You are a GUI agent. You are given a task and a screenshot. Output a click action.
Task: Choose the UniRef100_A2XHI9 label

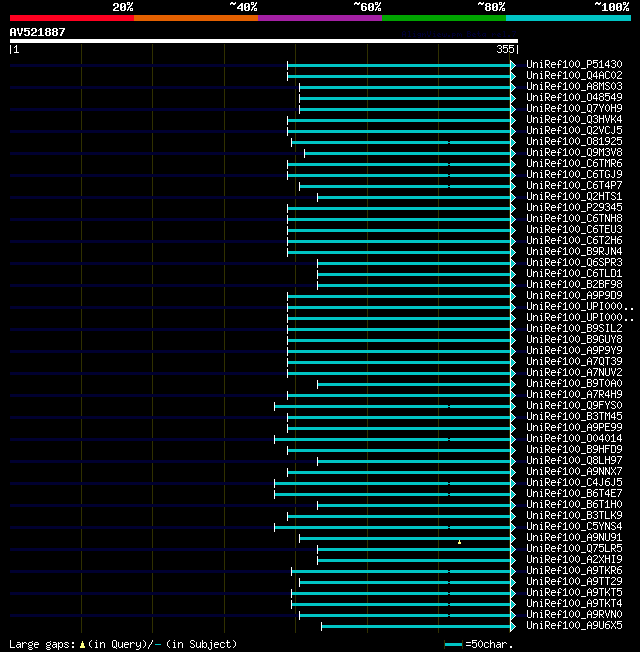coord(574,560)
